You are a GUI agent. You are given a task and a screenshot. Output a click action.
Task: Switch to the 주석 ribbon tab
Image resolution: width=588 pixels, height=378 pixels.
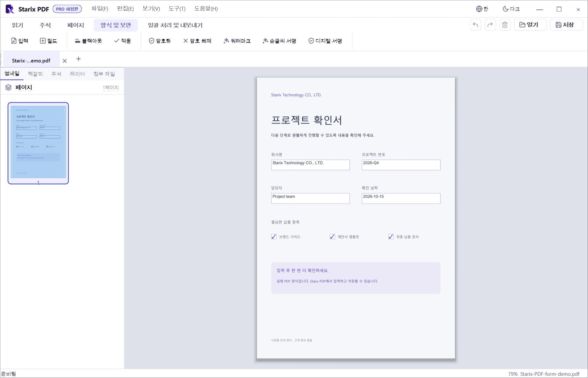(x=45, y=25)
